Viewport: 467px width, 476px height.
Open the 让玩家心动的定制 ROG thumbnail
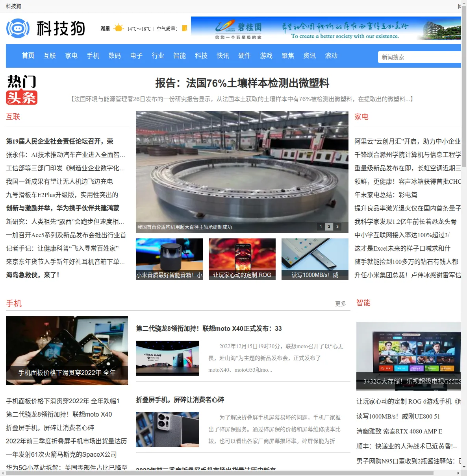pos(242,259)
